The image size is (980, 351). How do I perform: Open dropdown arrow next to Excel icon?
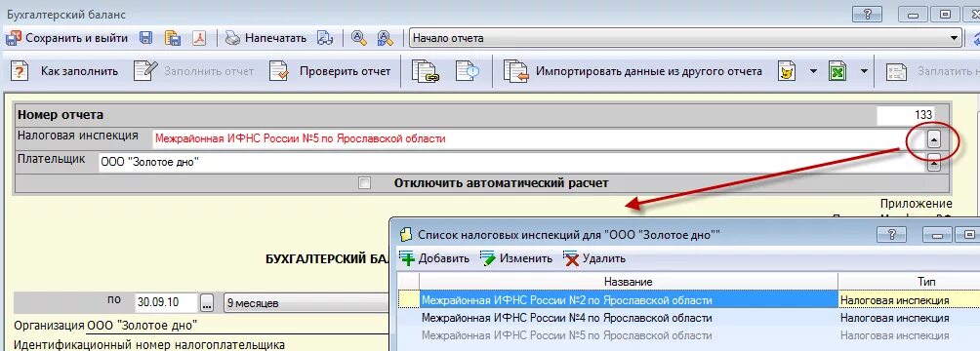click(864, 71)
